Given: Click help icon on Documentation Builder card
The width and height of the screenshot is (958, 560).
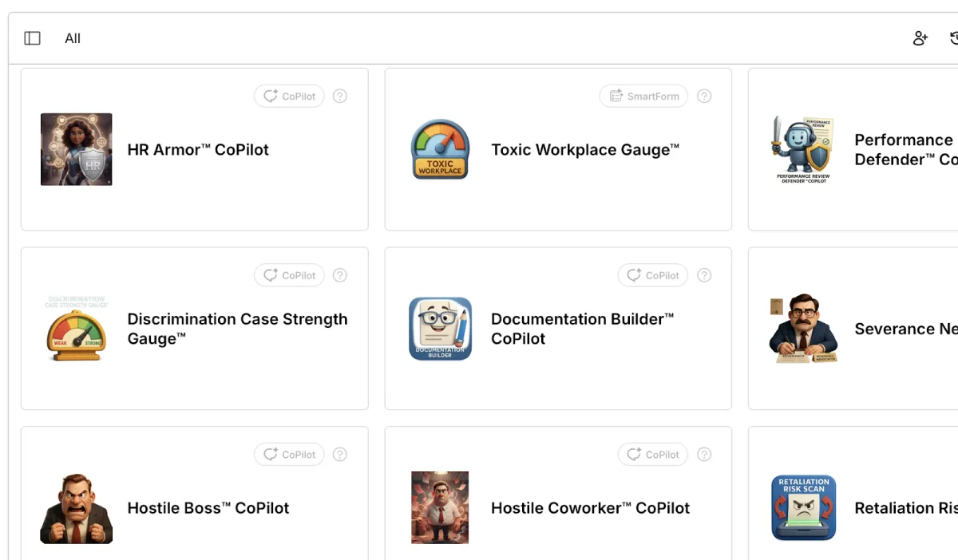Looking at the screenshot, I should tap(704, 275).
